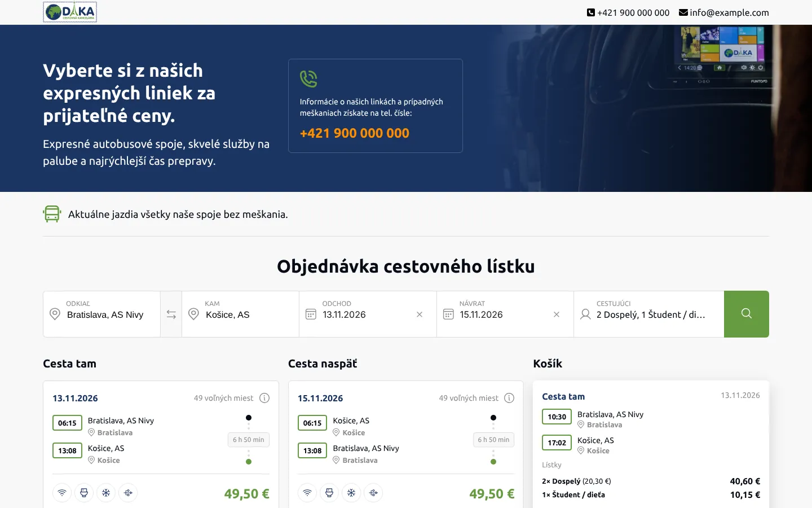Image resolution: width=812 pixels, height=508 pixels.
Task: Open the Odkiaľ field with Bratislava, AS Nivy
Action: click(x=102, y=314)
